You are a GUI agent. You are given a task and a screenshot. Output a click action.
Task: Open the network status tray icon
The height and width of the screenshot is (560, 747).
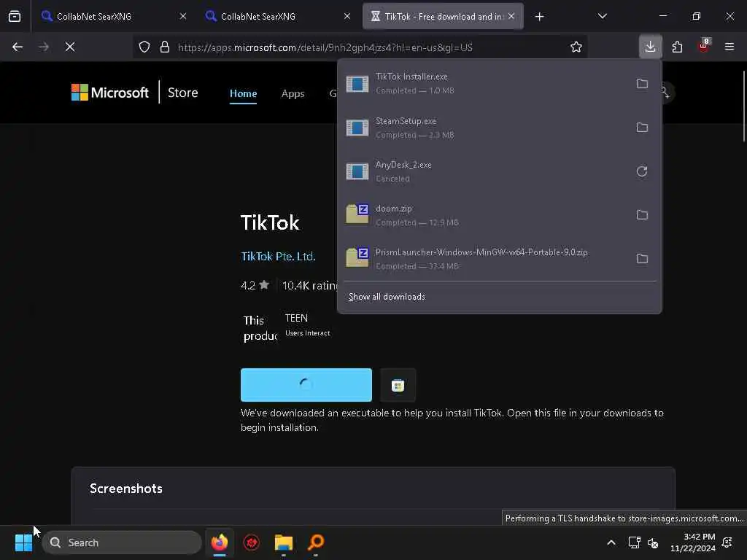pyautogui.click(x=634, y=542)
